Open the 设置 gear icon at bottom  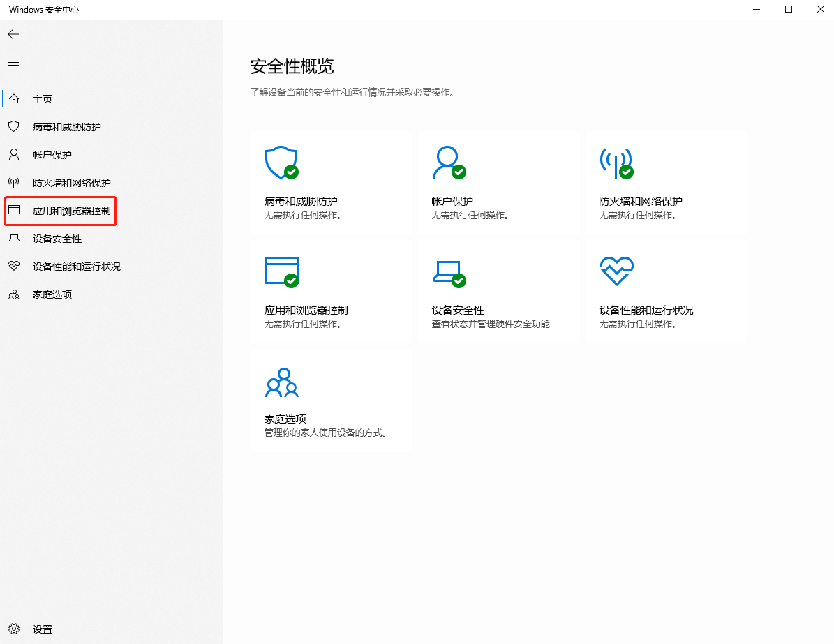(x=14, y=629)
